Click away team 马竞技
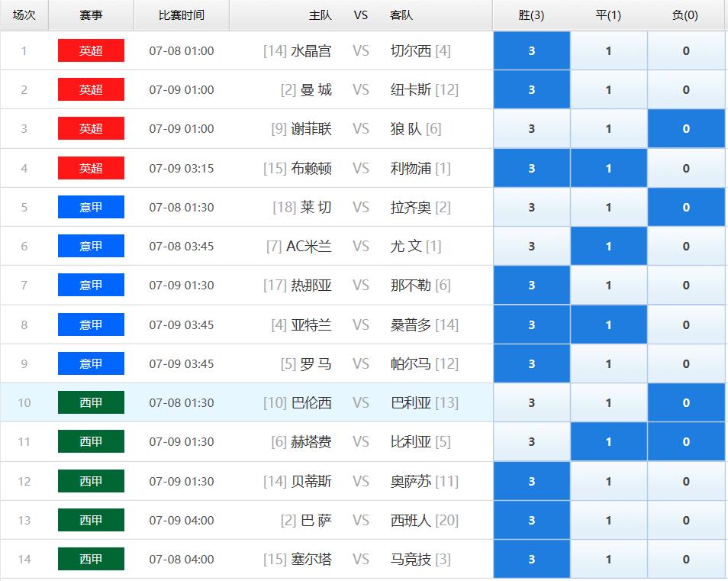728x581 pixels. click(x=411, y=560)
